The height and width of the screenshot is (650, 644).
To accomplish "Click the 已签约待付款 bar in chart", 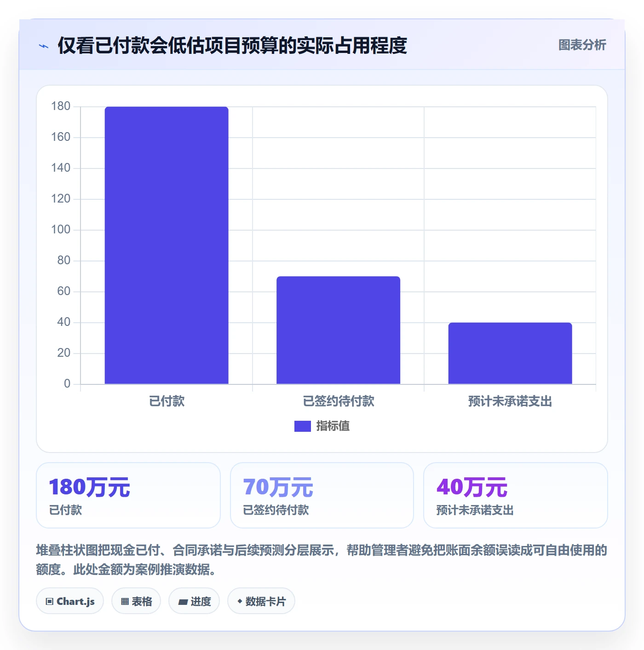I will [338, 330].
